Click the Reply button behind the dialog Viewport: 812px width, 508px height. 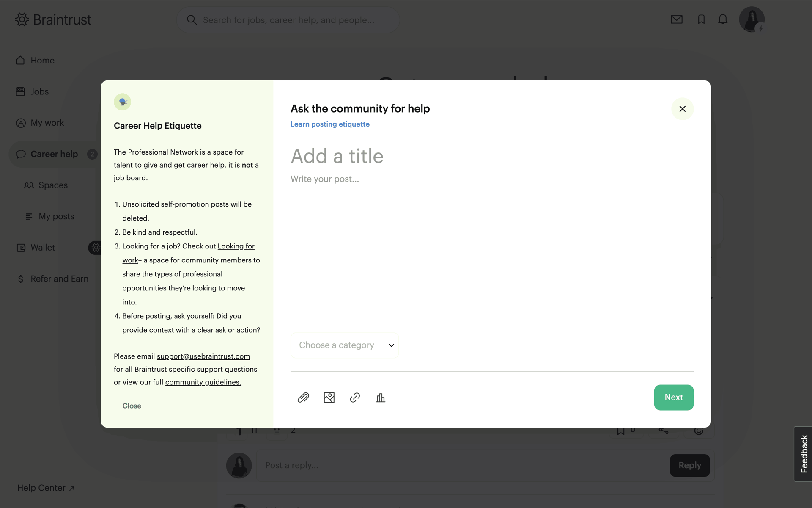tap(689, 465)
